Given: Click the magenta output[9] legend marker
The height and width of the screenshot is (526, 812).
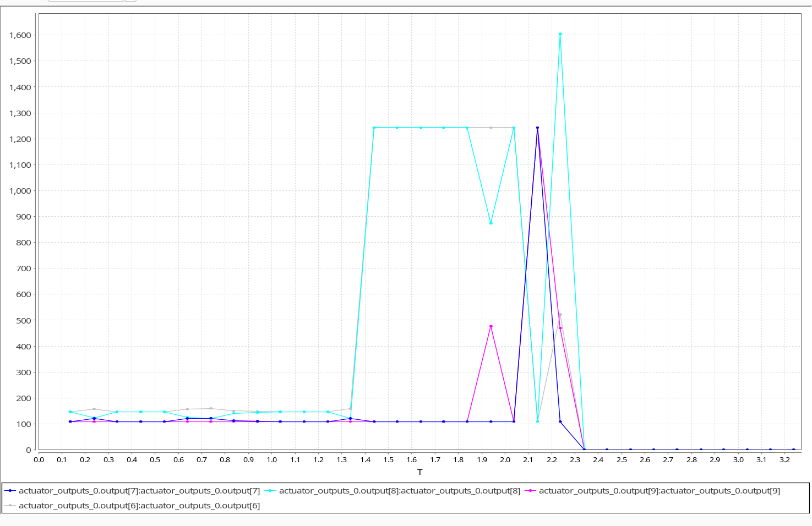Looking at the screenshot, I should pos(530,491).
